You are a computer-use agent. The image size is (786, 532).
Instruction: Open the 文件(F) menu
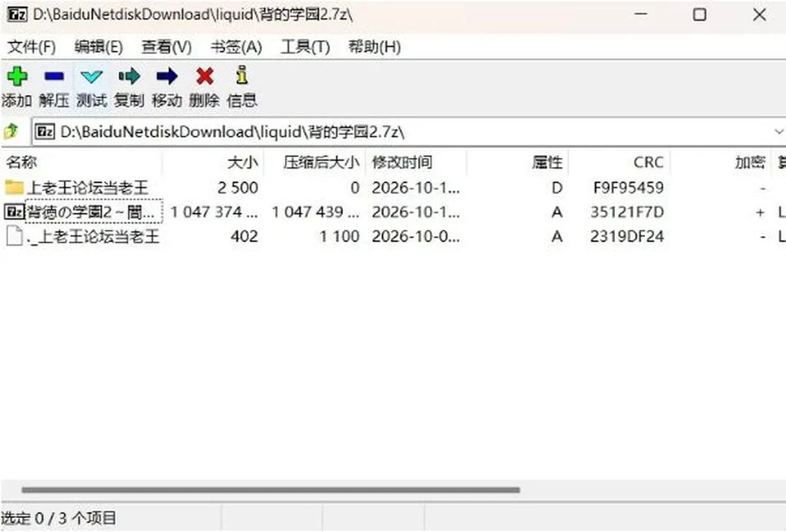point(31,47)
